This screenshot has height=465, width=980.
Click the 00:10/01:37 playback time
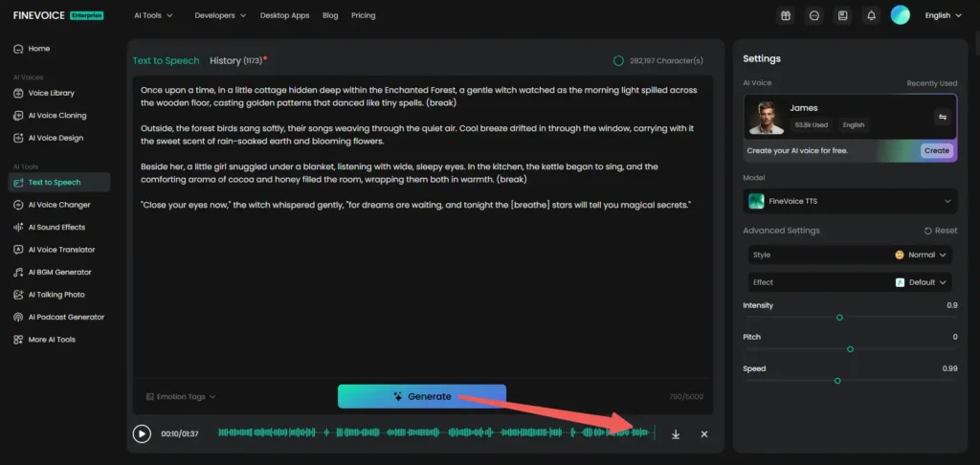[180, 433]
